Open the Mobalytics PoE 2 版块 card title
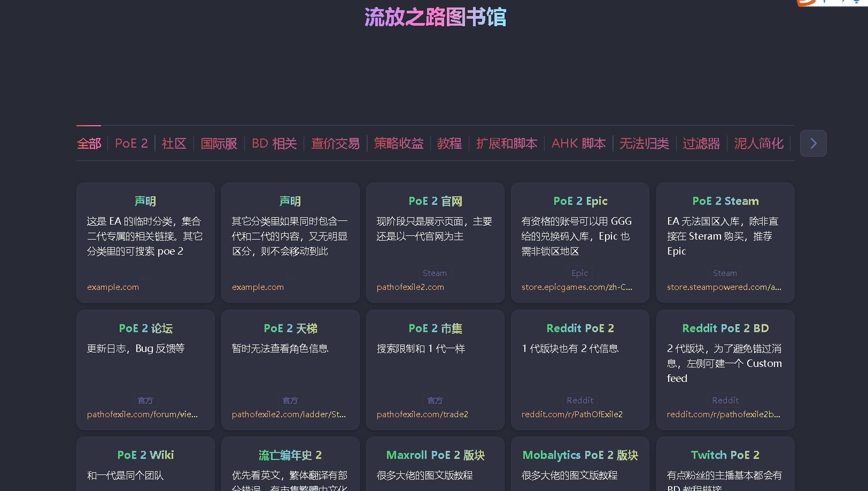Screen dimensions: 868x491 click(x=580, y=455)
